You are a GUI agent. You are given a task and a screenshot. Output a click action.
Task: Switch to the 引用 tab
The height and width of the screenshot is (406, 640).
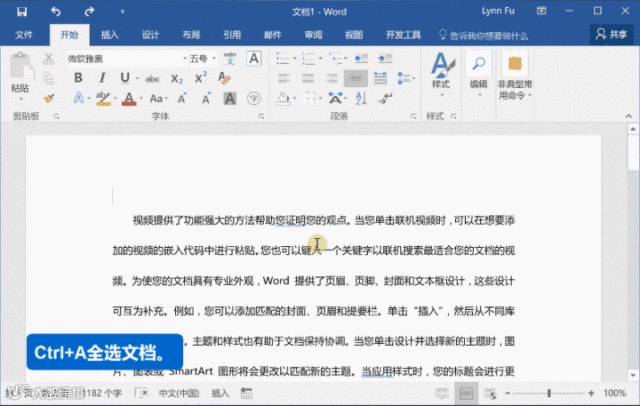point(232,35)
